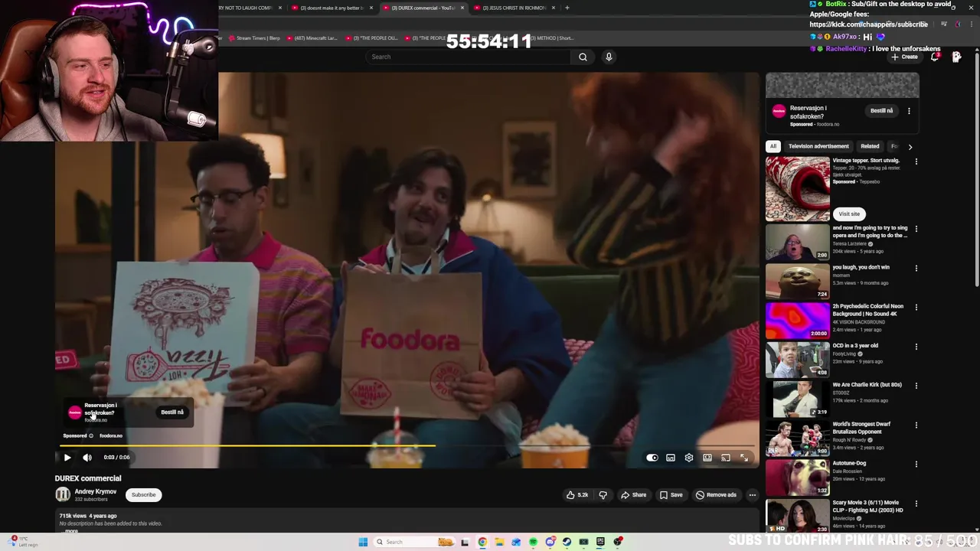
Task: Click the magnifier search button
Action: pos(583,57)
